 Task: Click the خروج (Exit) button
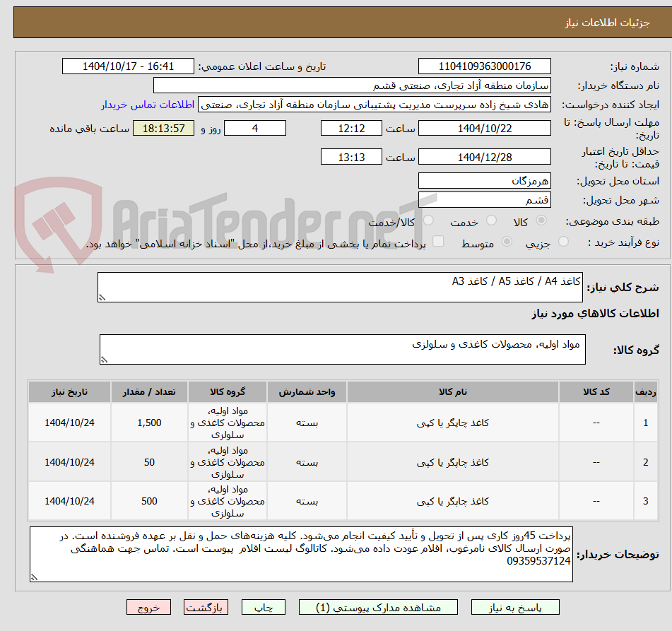148,607
